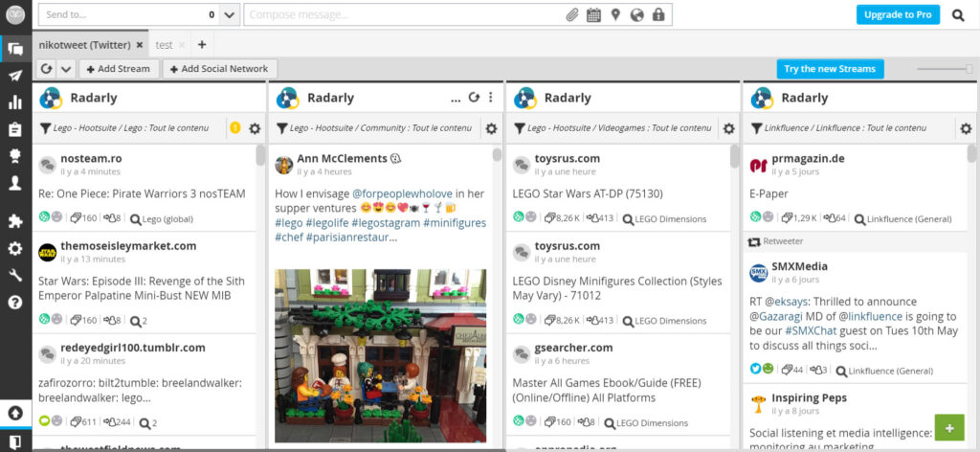Viewport: 980px width, 452px height.
Task: Open settings gear of Community stream
Action: 491,128
